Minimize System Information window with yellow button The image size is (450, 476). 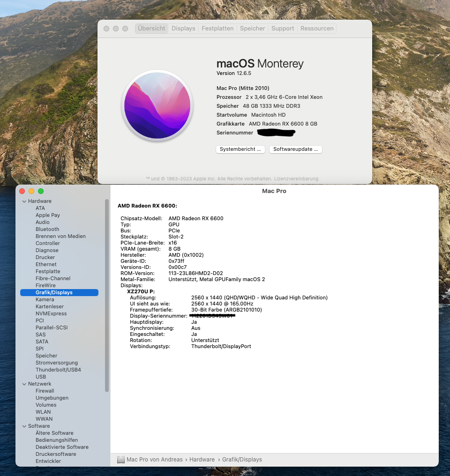point(31,191)
